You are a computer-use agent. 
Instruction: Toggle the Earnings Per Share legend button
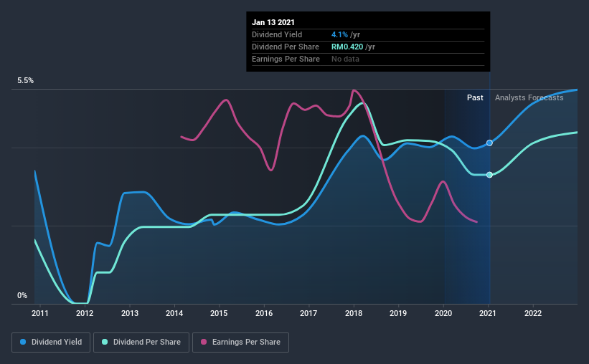pyautogui.click(x=240, y=343)
